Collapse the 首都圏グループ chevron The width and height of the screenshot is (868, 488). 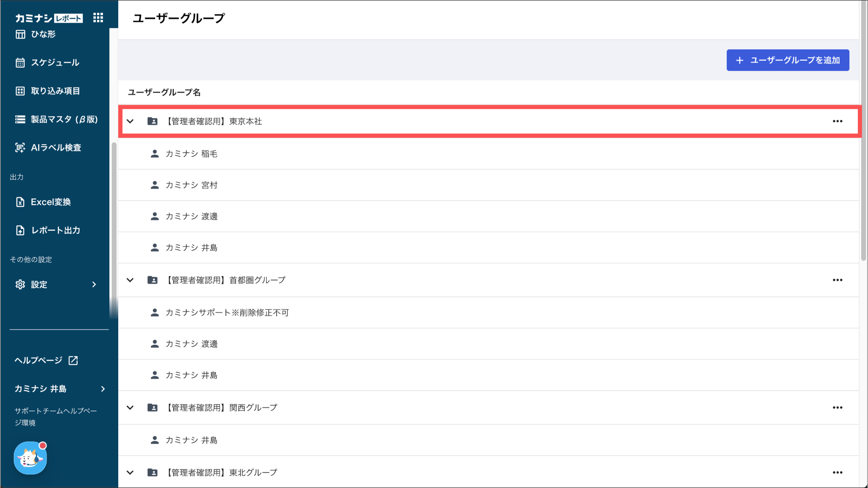130,280
